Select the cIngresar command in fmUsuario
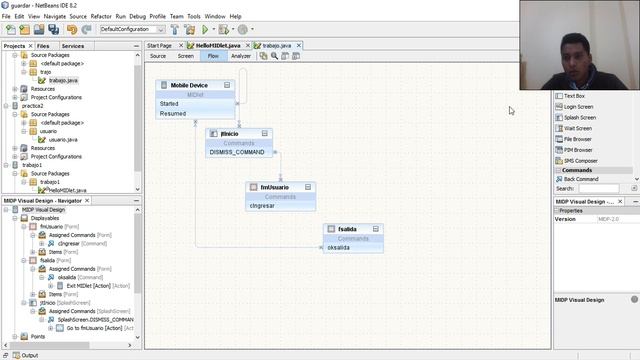The image size is (640, 360). tap(262, 206)
